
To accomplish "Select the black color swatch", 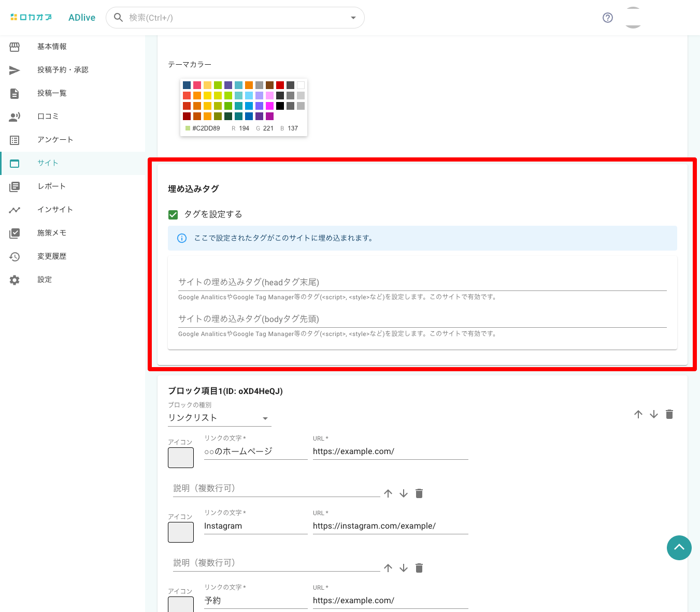I will [280, 106].
